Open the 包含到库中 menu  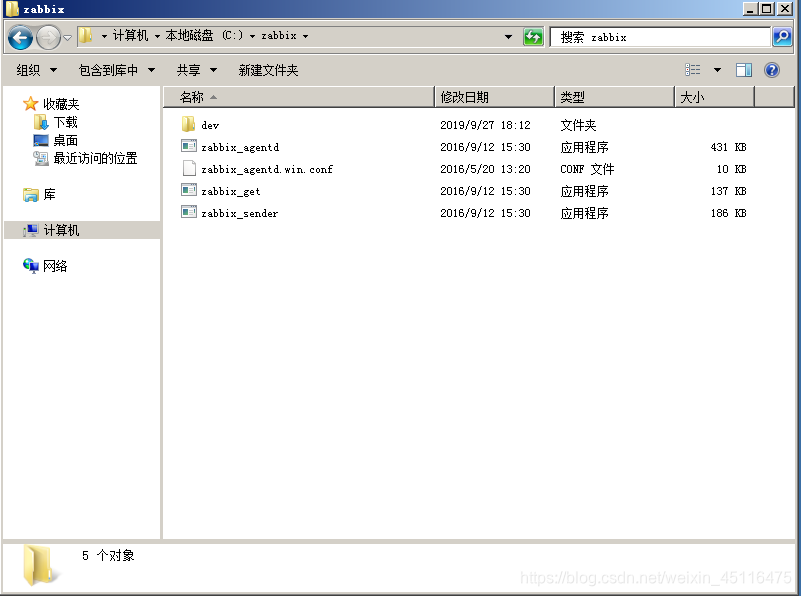click(117, 70)
